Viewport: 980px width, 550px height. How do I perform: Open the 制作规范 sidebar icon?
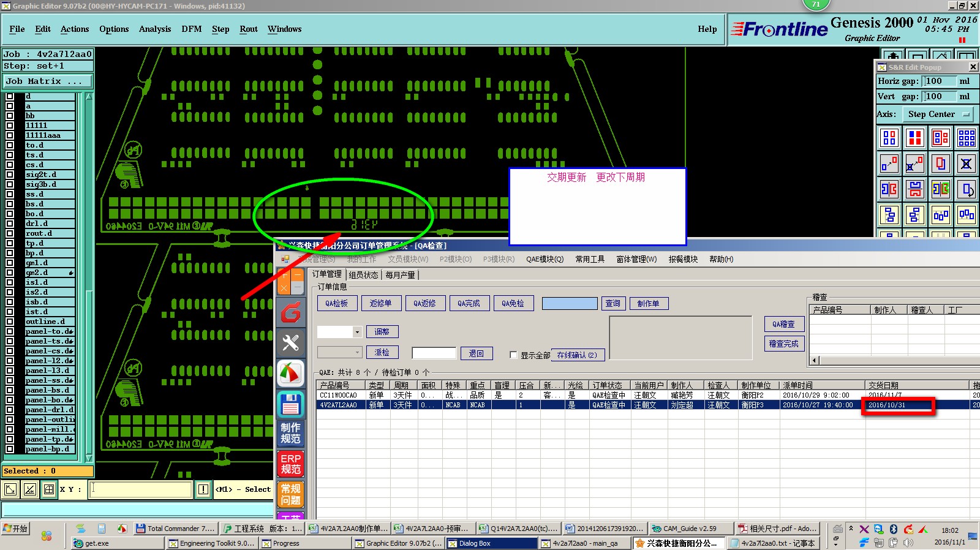point(290,433)
